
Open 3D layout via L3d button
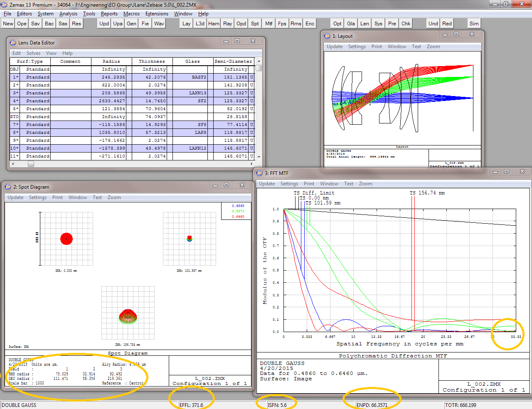tap(200, 24)
